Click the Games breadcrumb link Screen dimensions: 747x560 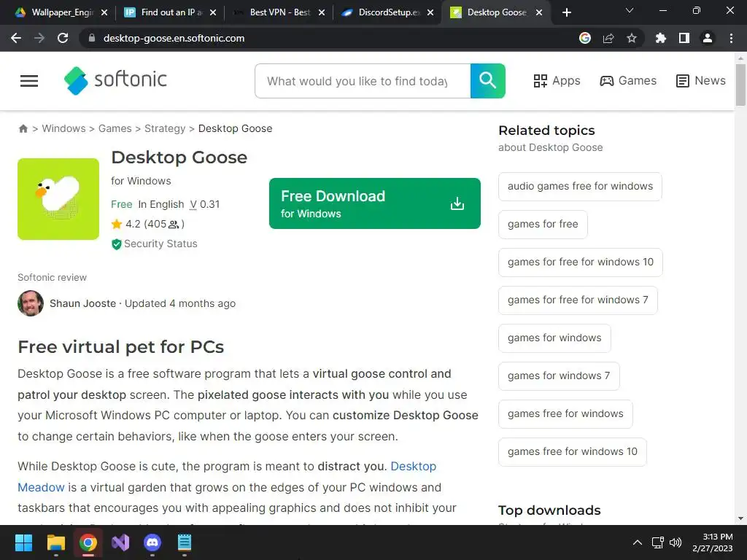(115, 128)
